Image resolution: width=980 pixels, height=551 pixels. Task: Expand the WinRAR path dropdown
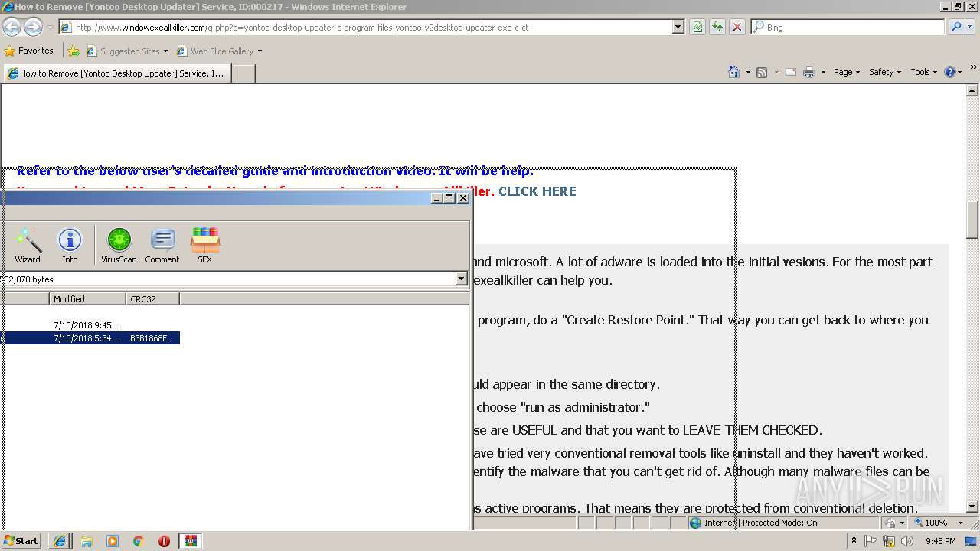coord(461,279)
